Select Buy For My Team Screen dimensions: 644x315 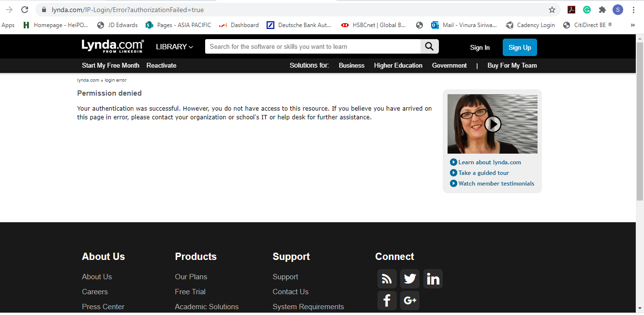[x=512, y=65]
